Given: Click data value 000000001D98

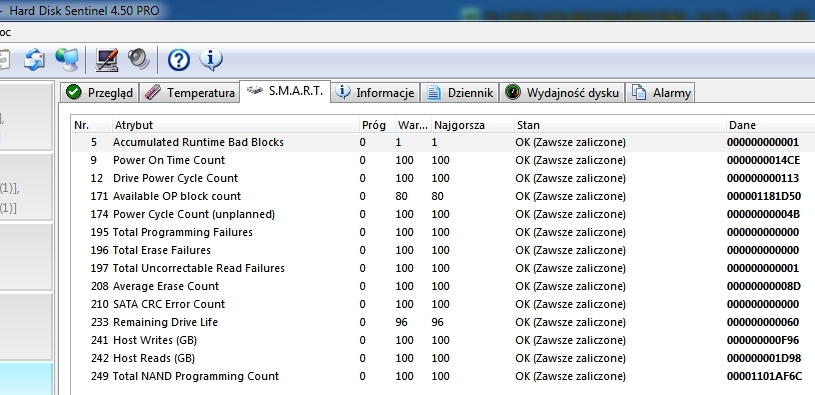Looking at the screenshot, I should pyautogui.click(x=764, y=358).
